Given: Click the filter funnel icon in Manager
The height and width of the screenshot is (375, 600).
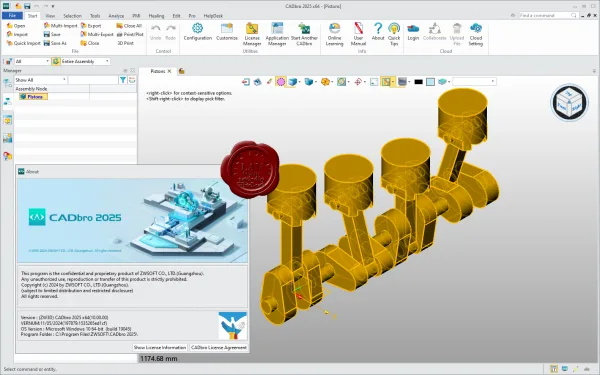Looking at the screenshot, I should 123,80.
